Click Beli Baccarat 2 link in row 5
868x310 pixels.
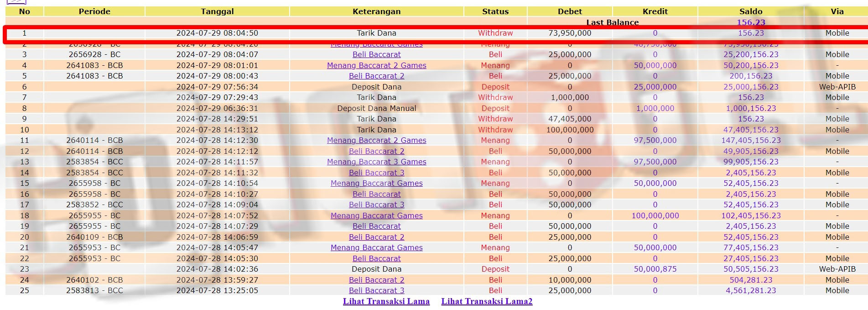coord(376,76)
